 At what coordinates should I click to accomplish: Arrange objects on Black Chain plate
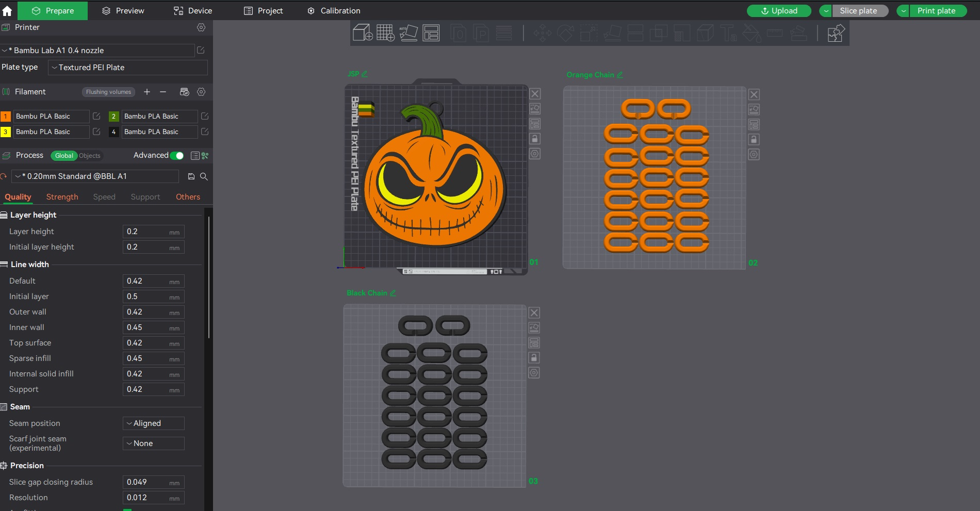point(534,343)
